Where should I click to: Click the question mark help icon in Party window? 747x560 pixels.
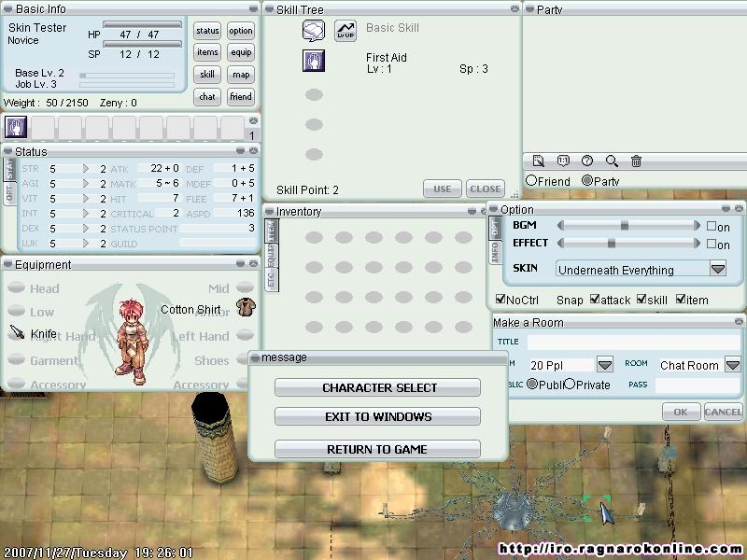coord(587,161)
